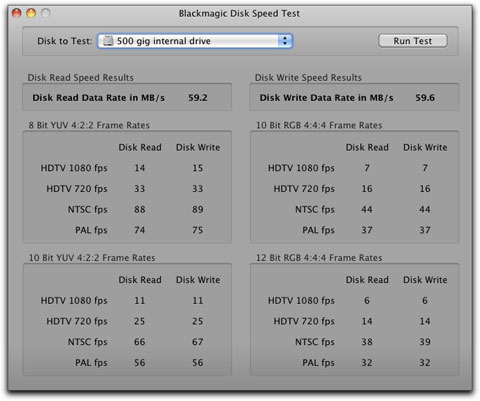Click 12 Bit RGB NTSC fps write value 39

[x=425, y=342]
